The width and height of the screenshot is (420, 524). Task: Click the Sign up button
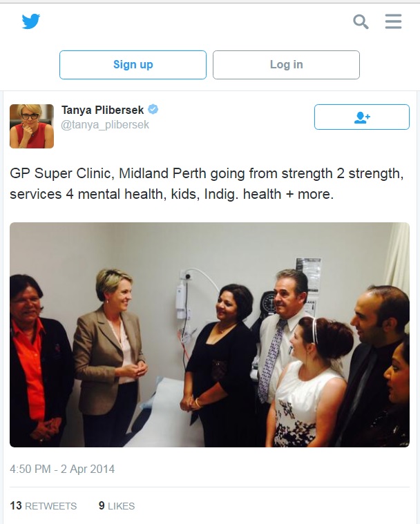click(x=133, y=65)
